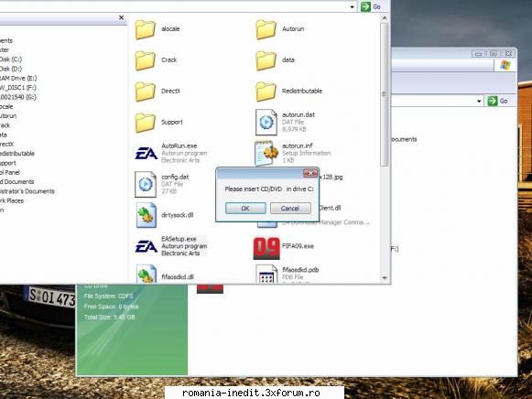The width and height of the screenshot is (532, 399).
Task: Select the autorun.inf setup information icon
Action: pos(266,153)
